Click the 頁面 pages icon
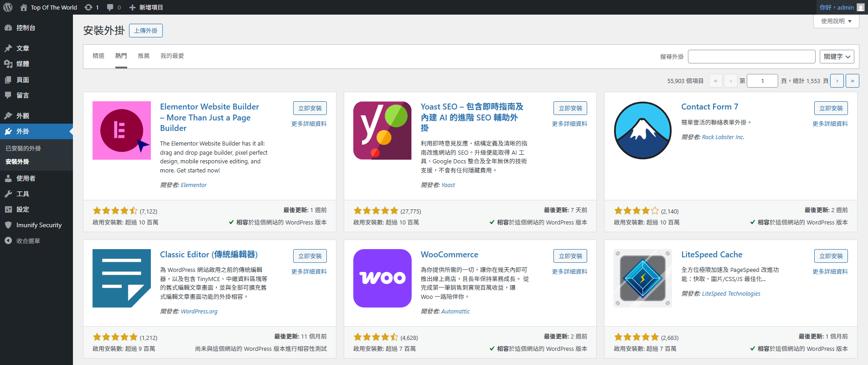Viewport: 868px width, 365px height. click(x=8, y=79)
